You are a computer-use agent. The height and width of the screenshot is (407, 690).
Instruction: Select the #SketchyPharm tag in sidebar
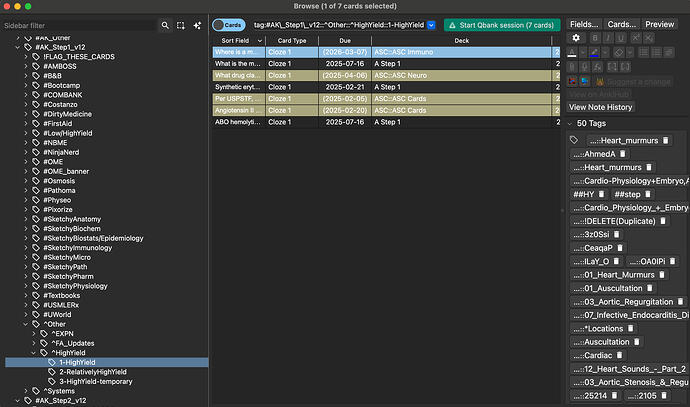click(68, 276)
